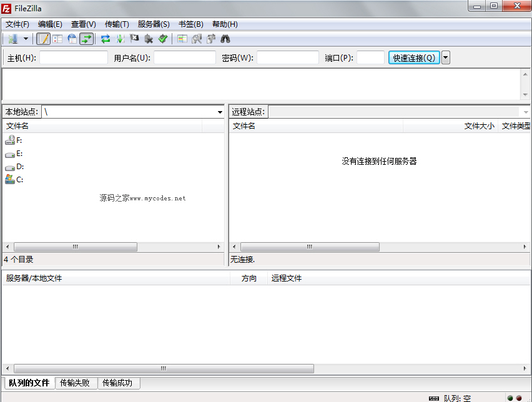Viewport: 532px width, 402px height.
Task: Click the binoculars file search icon
Action: pyautogui.click(x=225, y=39)
